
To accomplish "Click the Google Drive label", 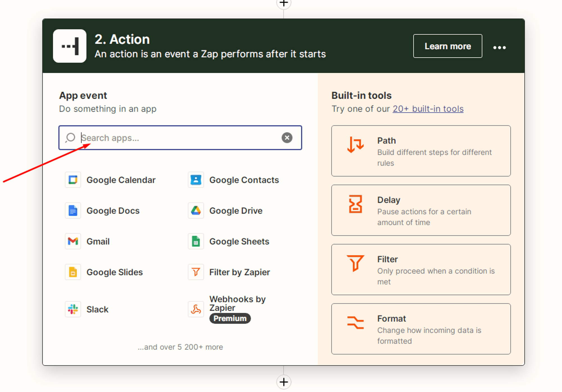I will [x=236, y=211].
